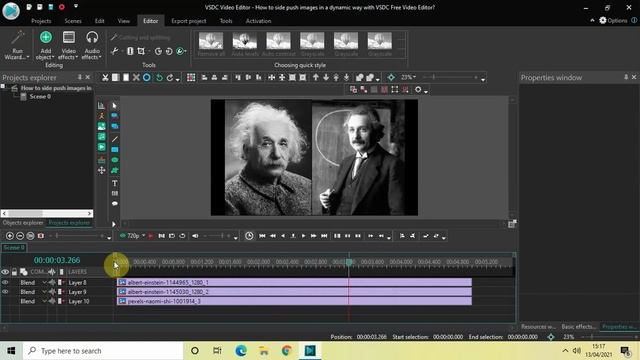Viewport: 640px width, 360px height.
Task: Move object one layer down arrow
Action: 326,78
